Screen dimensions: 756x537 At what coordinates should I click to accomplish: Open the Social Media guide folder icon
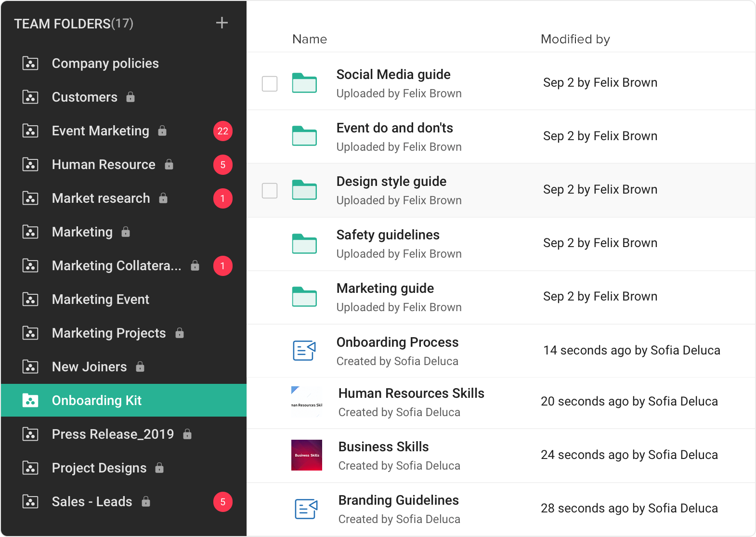click(x=304, y=83)
